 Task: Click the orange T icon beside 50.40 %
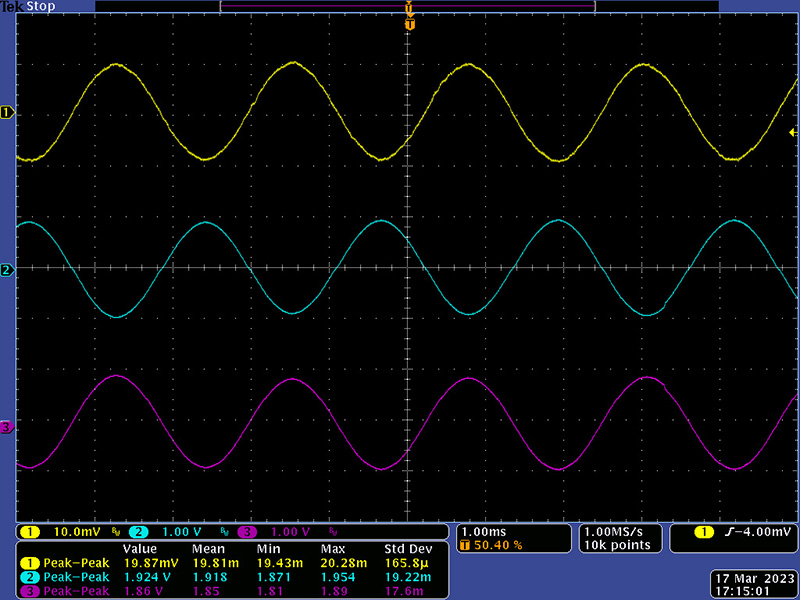tap(465, 545)
